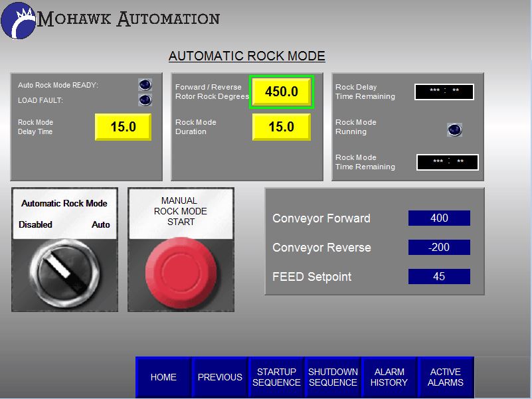Select the Forward / Reverse Rotor Rock Degrees field
The image size is (532, 399).
pos(282,92)
